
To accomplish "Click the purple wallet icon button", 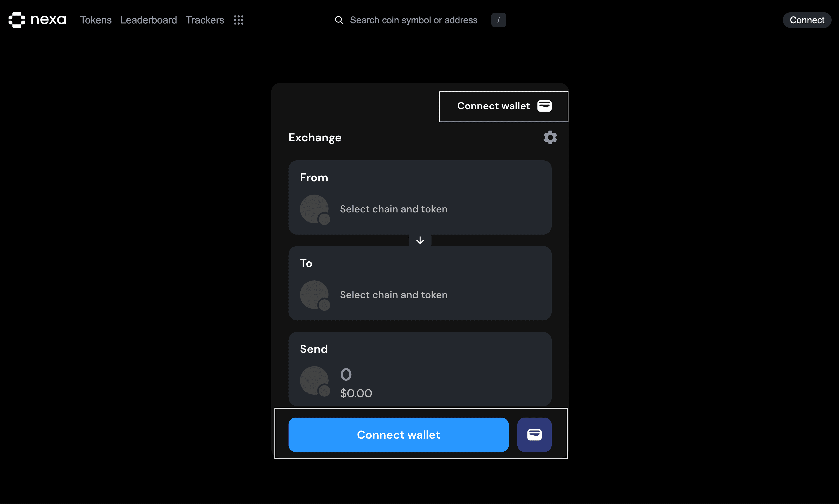I will coord(534,435).
